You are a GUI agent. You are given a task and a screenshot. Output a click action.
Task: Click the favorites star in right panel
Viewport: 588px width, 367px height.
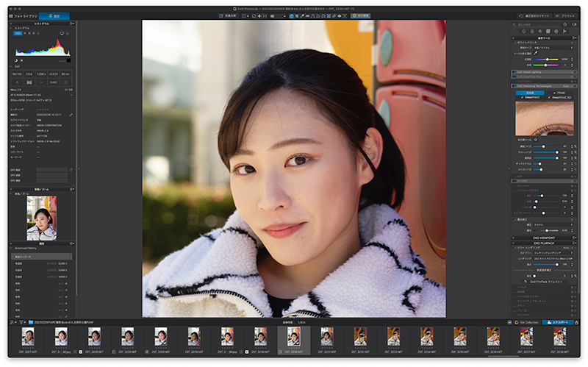click(x=565, y=24)
